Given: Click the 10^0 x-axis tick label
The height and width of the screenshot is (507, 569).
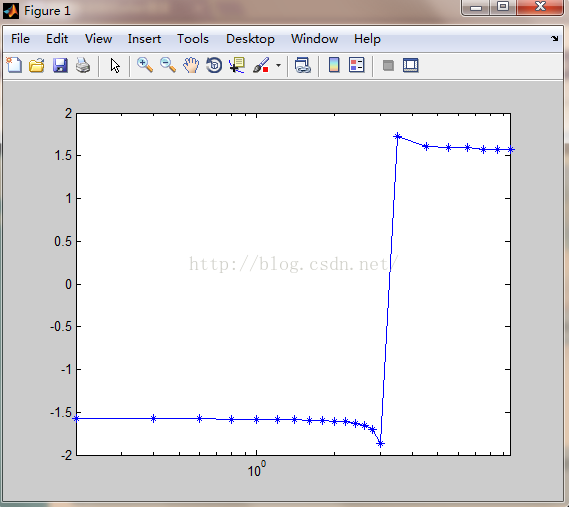Looking at the screenshot, I should click(x=256, y=469).
